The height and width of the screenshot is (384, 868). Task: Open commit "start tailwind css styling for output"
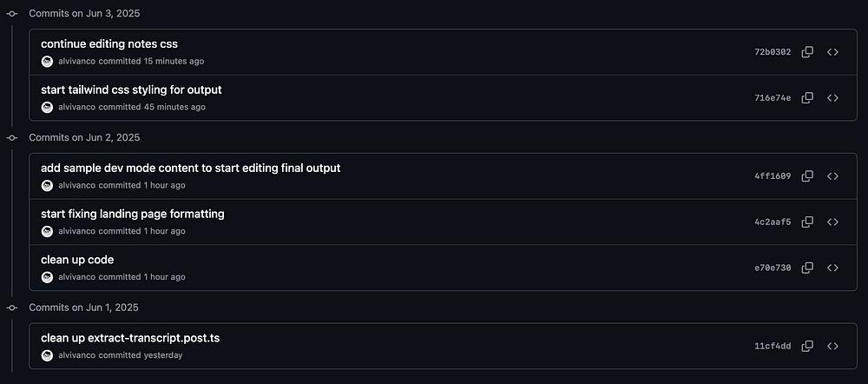(131, 89)
